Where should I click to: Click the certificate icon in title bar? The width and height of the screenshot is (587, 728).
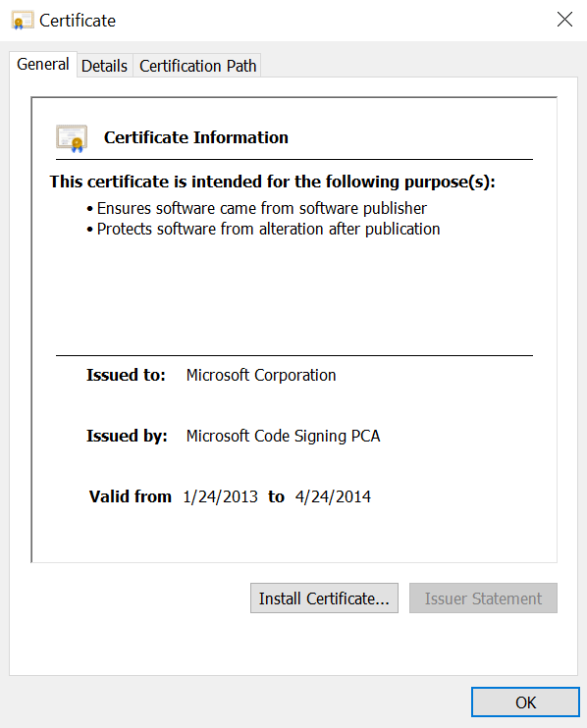click(x=23, y=21)
